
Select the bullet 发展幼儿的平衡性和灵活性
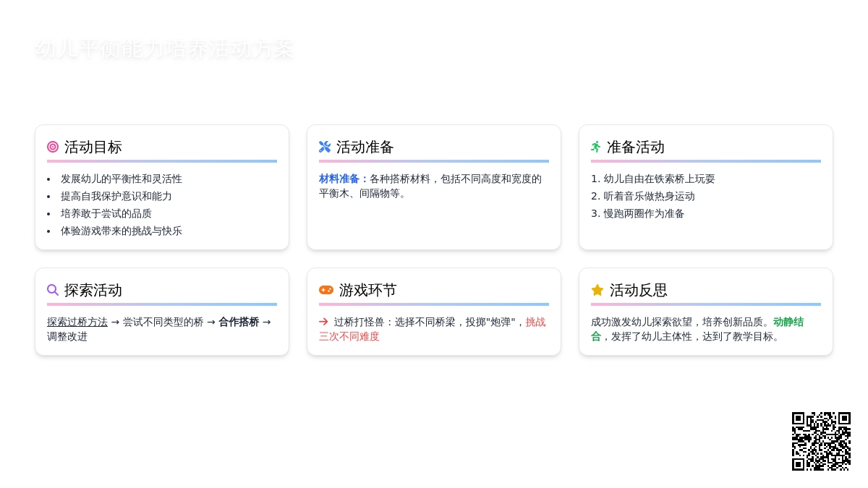coord(122,179)
